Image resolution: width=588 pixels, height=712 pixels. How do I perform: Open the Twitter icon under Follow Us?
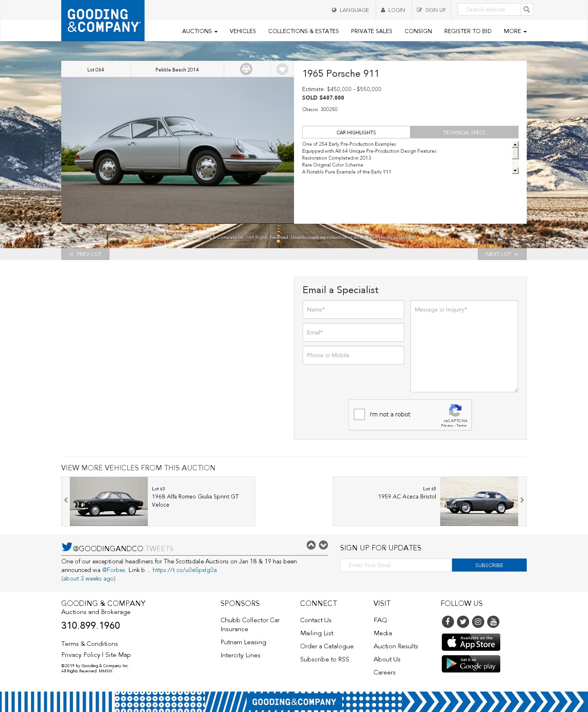click(463, 622)
